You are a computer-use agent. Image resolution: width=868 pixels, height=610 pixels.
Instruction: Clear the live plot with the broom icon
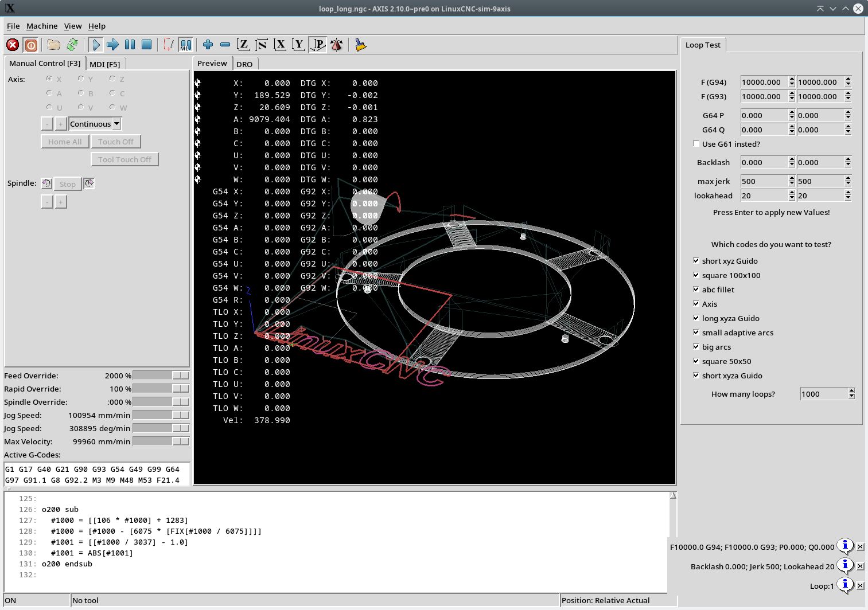pos(360,45)
